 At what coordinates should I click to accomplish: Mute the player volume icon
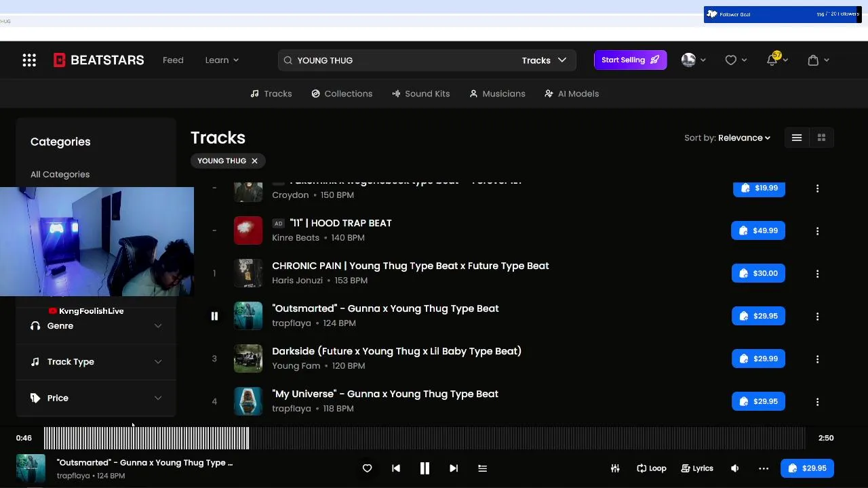tap(734, 468)
